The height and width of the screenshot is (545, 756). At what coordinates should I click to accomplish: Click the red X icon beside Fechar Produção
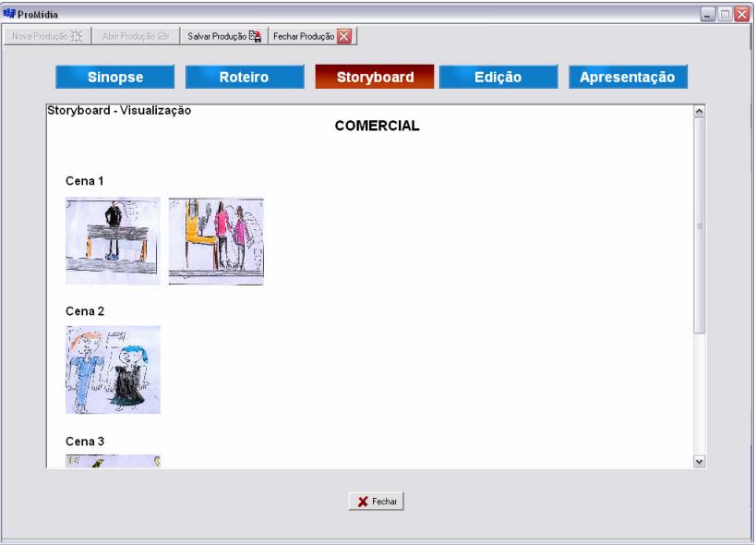click(345, 36)
